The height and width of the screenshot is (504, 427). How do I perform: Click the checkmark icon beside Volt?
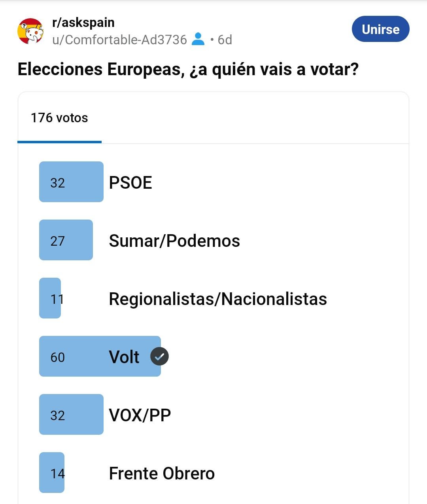pos(159,356)
